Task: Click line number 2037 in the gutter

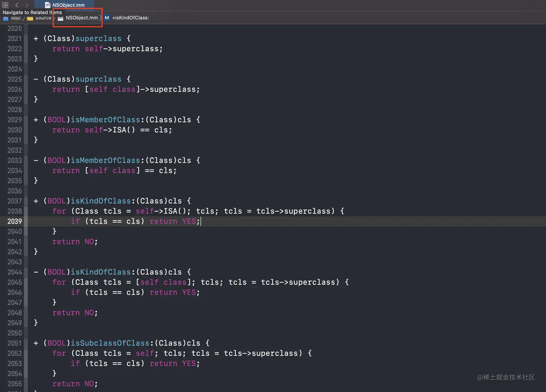Action: [14, 201]
